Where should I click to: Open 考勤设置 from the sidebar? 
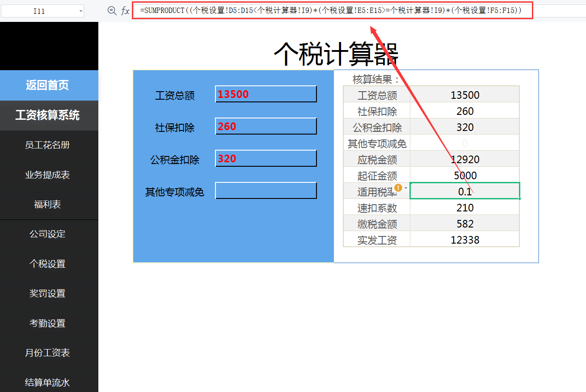click(x=48, y=323)
